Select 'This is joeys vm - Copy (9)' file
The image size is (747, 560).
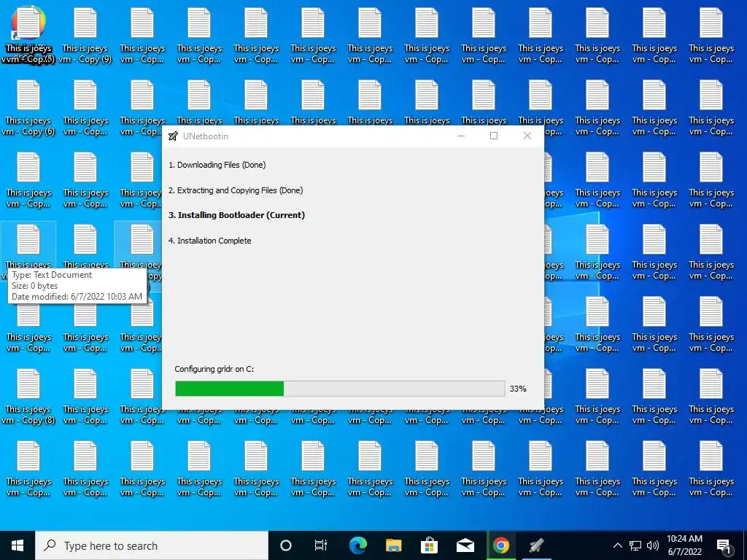click(x=85, y=35)
